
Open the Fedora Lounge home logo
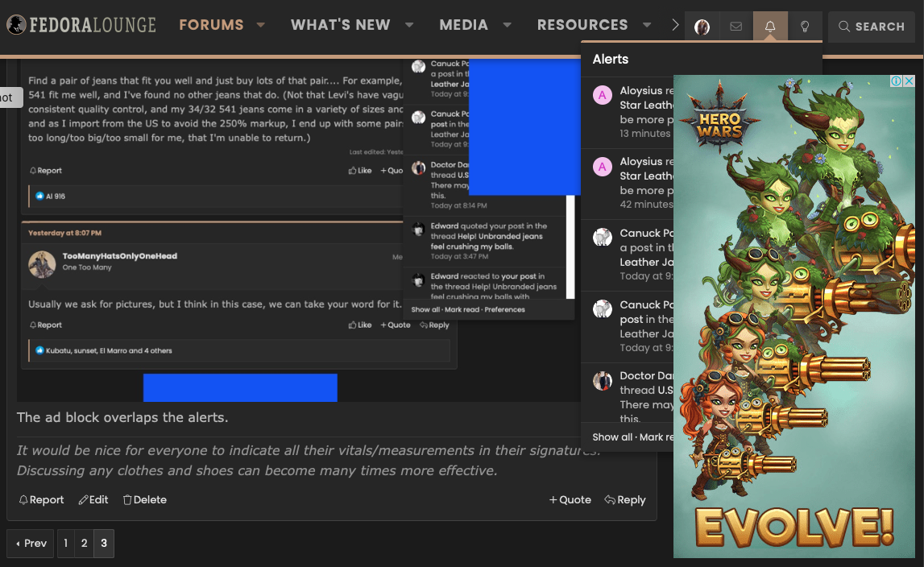pos(81,25)
